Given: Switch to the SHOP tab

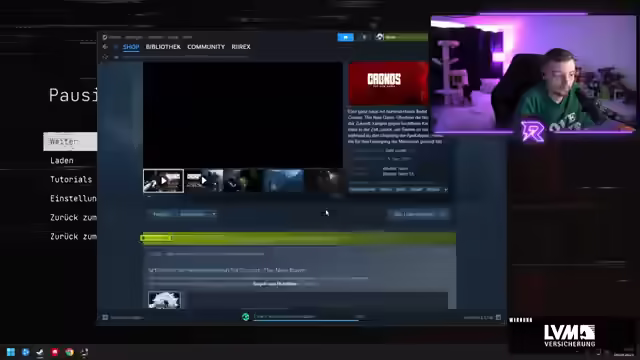Looking at the screenshot, I should (131, 47).
